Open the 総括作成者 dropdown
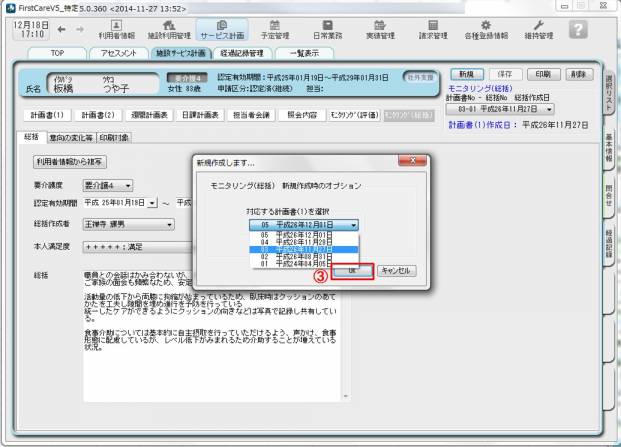Viewport: 621px width, 447px height. 169,222
